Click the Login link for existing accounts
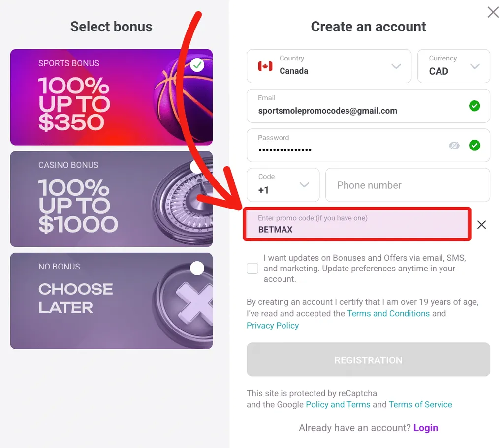Viewport: 504px width, 448px height. point(426,428)
